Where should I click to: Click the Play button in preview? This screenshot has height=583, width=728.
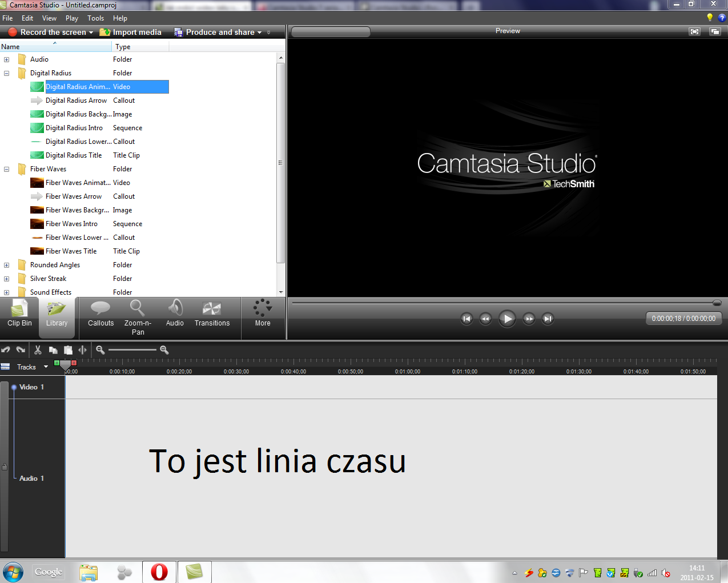(x=507, y=319)
